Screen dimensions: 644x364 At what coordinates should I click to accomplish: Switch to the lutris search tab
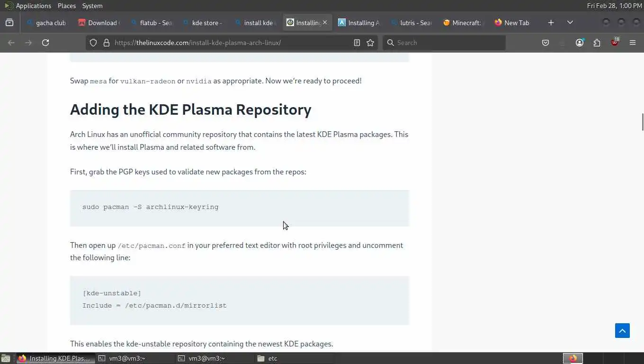[x=411, y=22]
